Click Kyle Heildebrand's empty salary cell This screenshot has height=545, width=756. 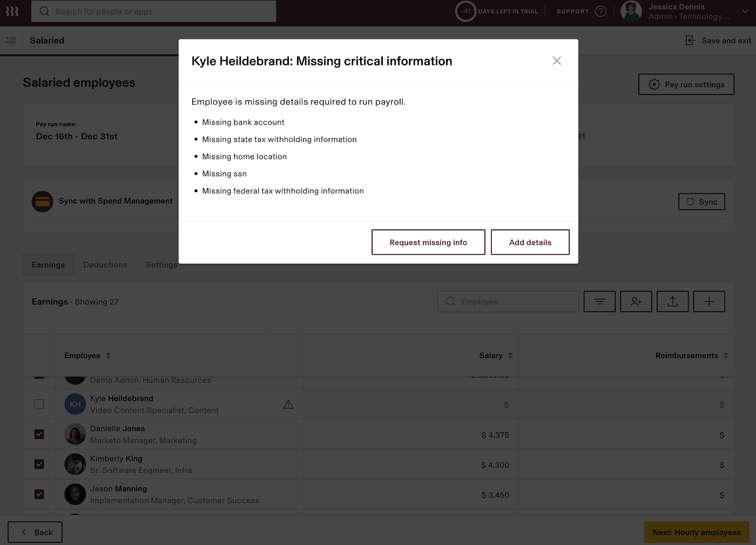tap(410, 404)
